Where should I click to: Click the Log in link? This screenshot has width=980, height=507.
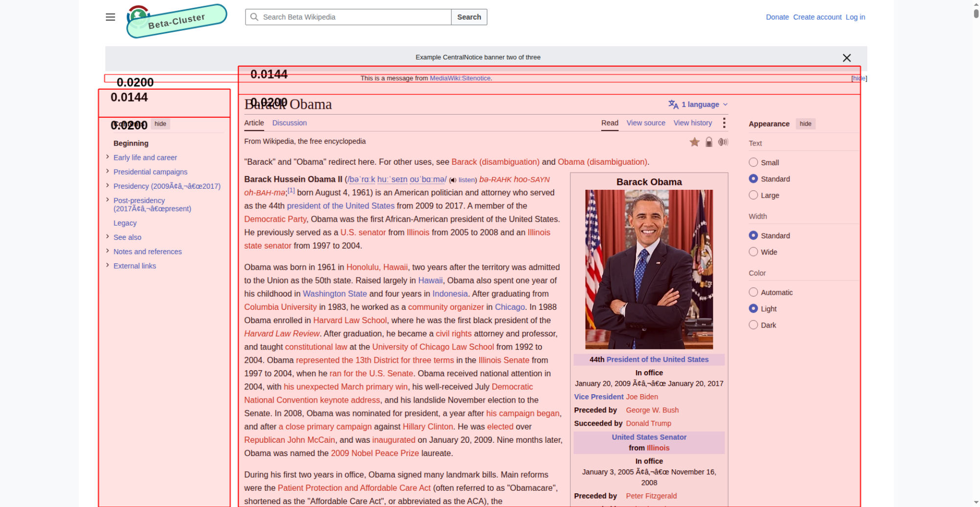[856, 17]
